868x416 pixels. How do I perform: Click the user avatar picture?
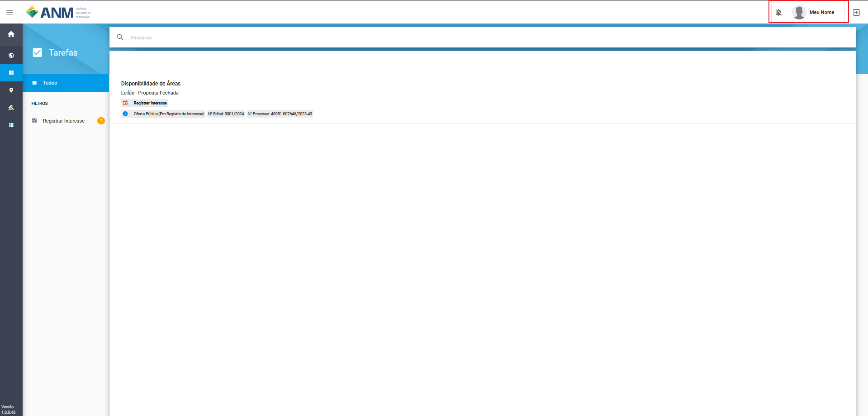pos(799,12)
